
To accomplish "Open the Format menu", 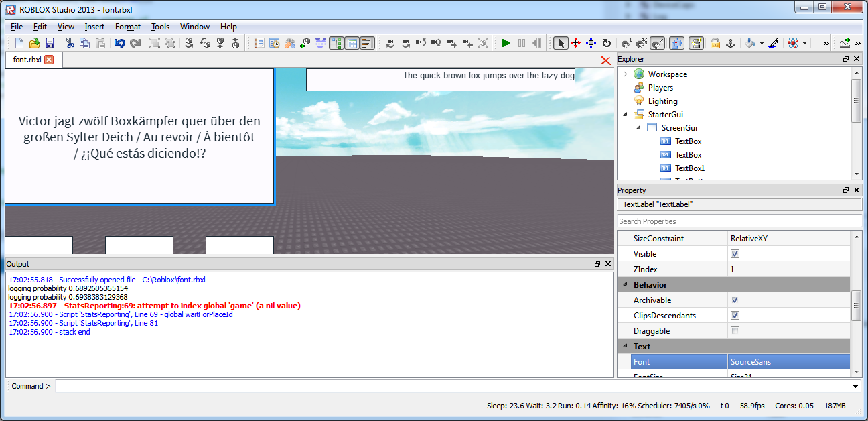I will [128, 27].
